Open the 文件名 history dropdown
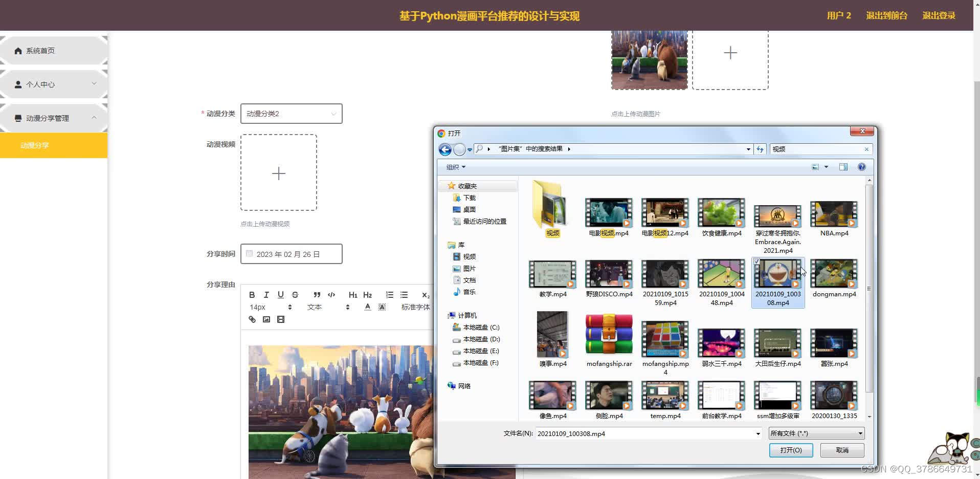This screenshot has height=479, width=980. pyautogui.click(x=758, y=433)
